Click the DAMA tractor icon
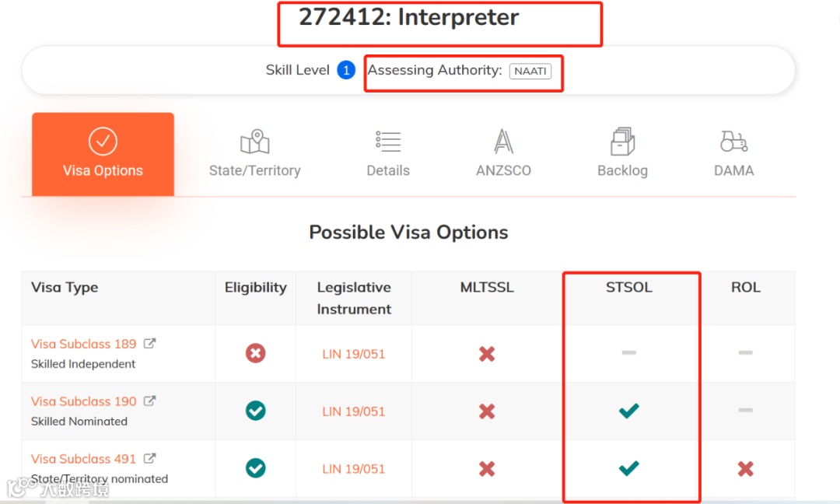The width and height of the screenshot is (840, 504). (733, 142)
